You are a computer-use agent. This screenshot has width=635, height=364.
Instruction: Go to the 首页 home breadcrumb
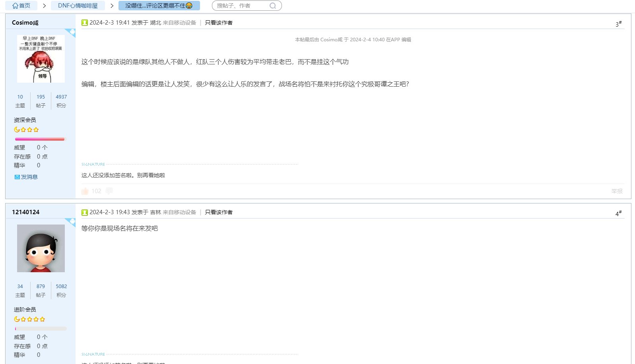pos(21,6)
